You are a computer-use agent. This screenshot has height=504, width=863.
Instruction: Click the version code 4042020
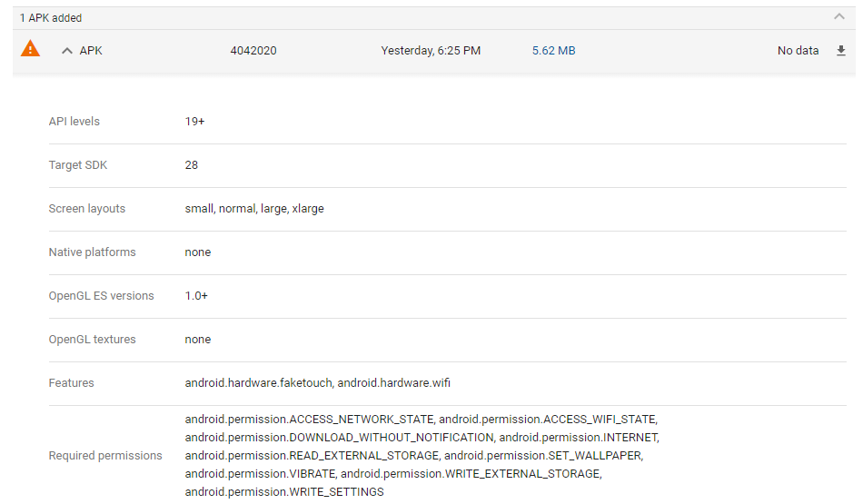253,51
